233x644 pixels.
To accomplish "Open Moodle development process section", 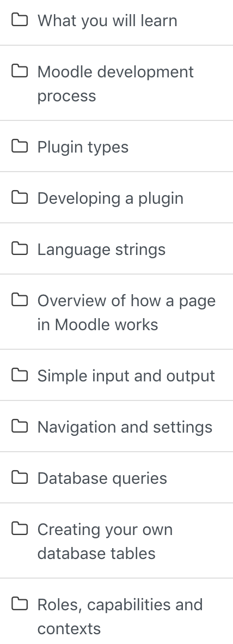I will (x=115, y=84).
